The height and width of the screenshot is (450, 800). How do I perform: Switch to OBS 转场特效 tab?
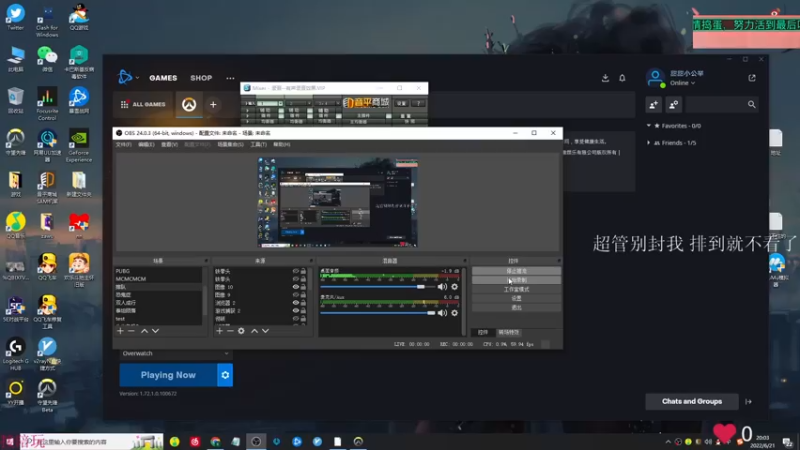509,332
